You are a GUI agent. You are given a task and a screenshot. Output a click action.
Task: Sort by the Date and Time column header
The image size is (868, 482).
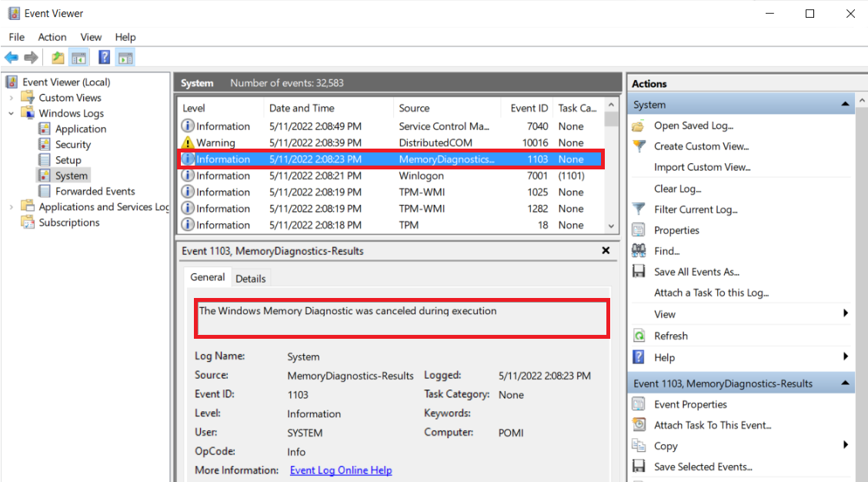(329, 108)
